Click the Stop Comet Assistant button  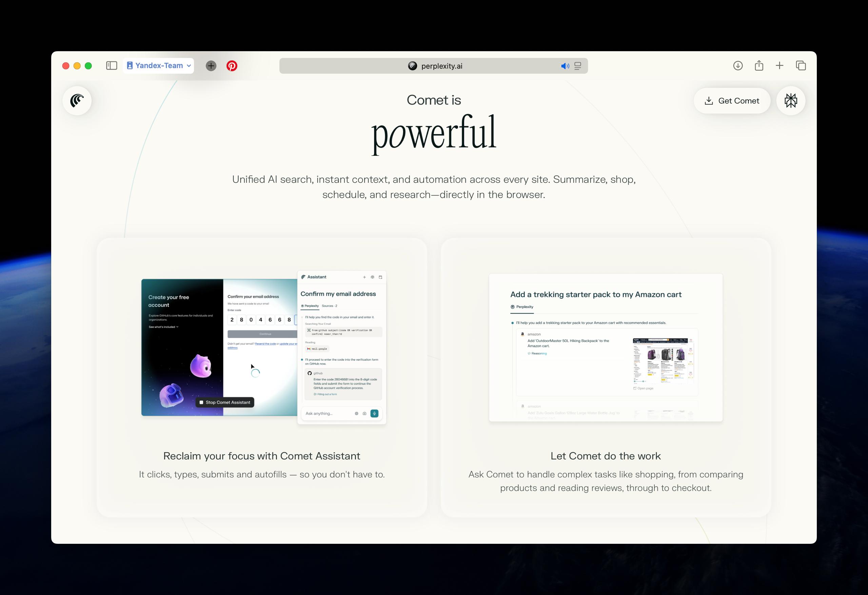(x=225, y=402)
